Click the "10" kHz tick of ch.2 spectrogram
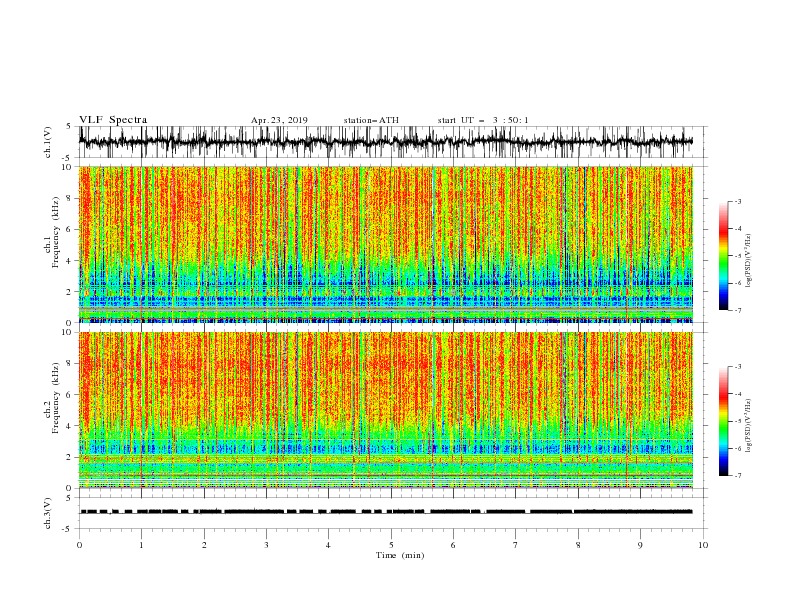 tap(66, 332)
